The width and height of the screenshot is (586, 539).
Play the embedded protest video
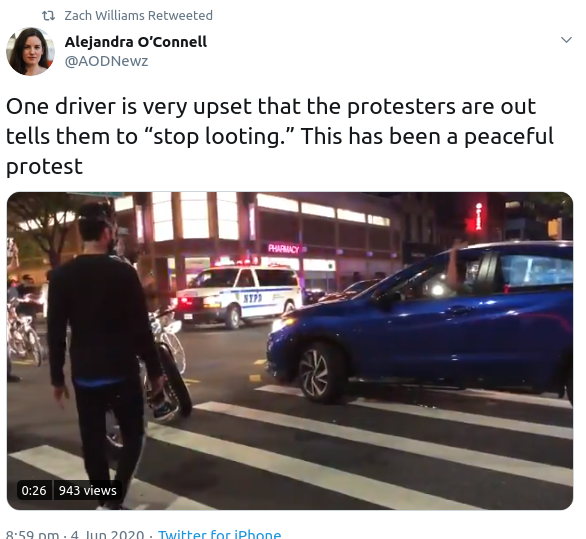click(290, 351)
